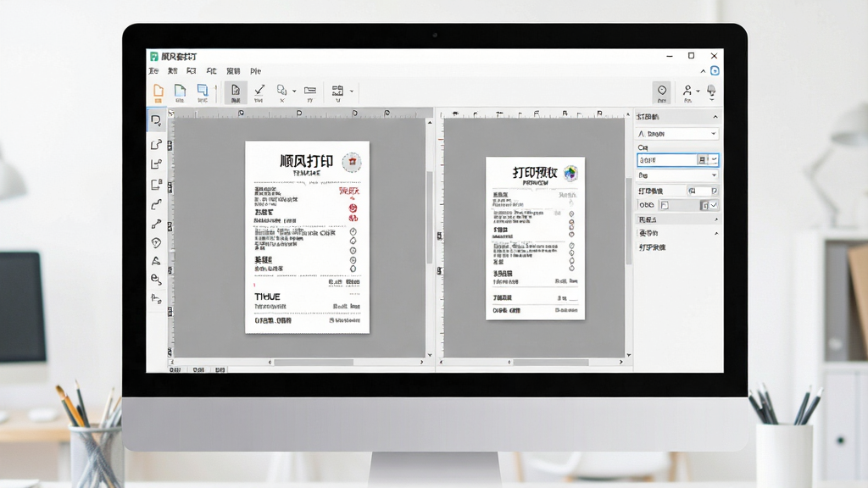
Task: Select the curve tool in the left tool column
Action: (156, 204)
